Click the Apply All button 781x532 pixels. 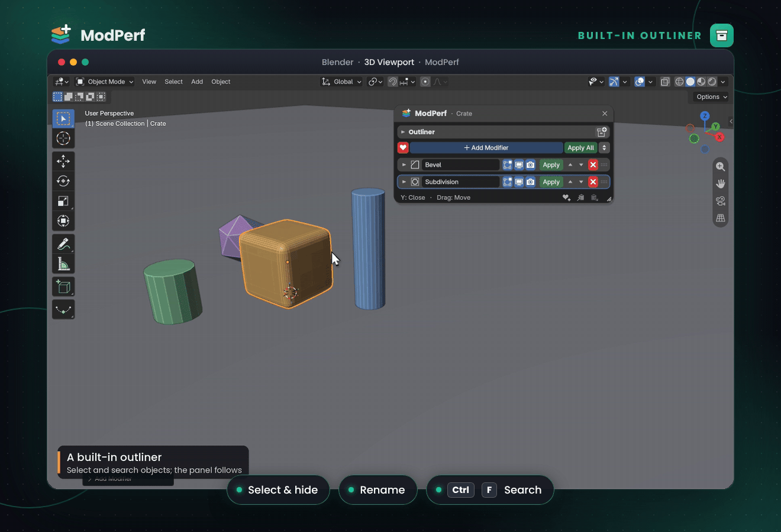click(x=581, y=148)
